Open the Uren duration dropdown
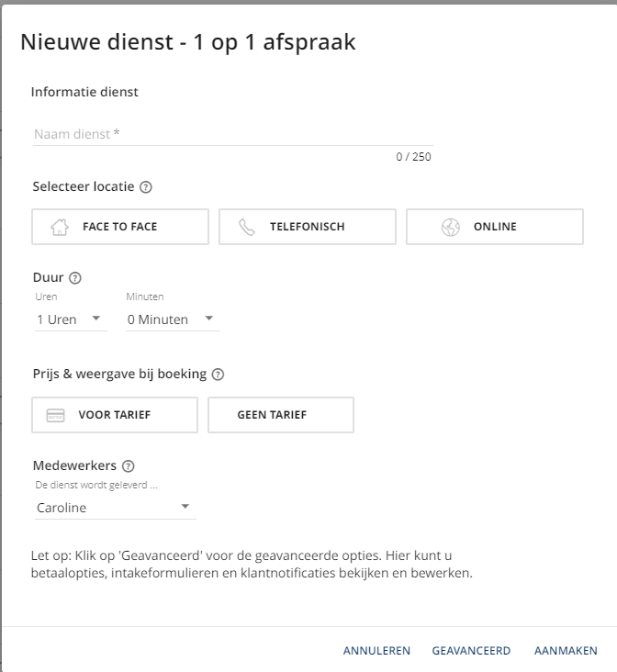The image size is (617, 672). pos(70,319)
